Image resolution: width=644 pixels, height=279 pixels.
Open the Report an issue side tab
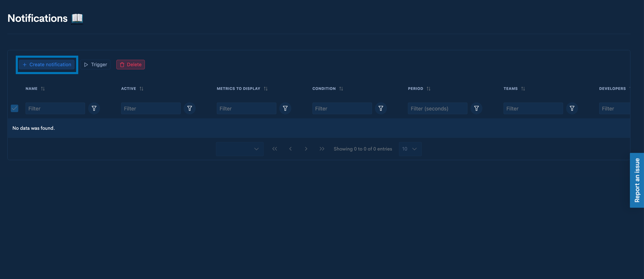[637, 180]
